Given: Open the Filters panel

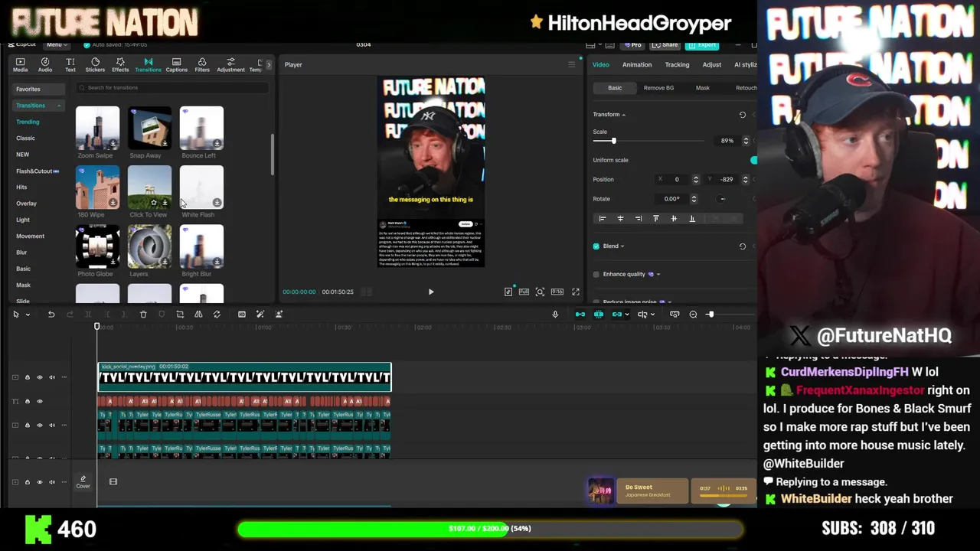Looking at the screenshot, I should (202, 65).
